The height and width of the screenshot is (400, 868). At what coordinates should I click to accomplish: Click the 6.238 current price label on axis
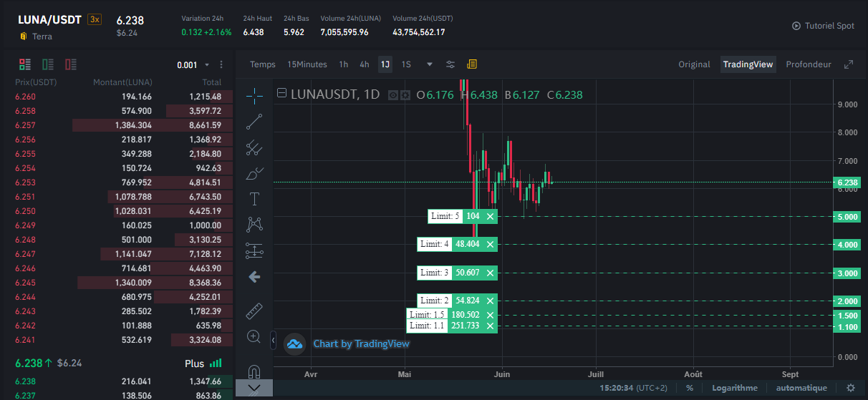847,182
